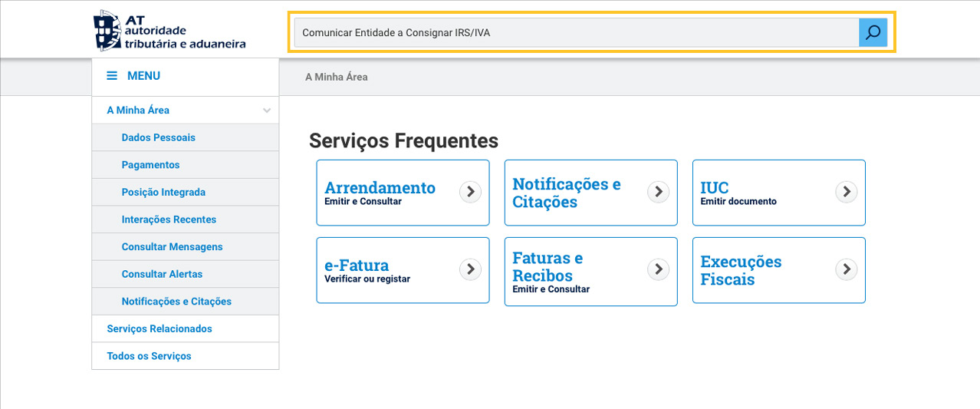Click the A Minha Área breadcrumb
The image size is (980, 409).
[x=336, y=77]
